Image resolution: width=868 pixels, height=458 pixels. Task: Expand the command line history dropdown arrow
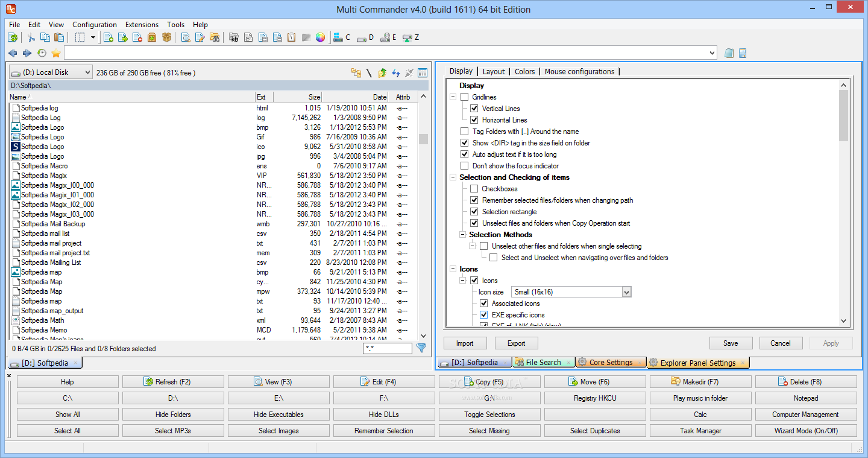(x=712, y=53)
